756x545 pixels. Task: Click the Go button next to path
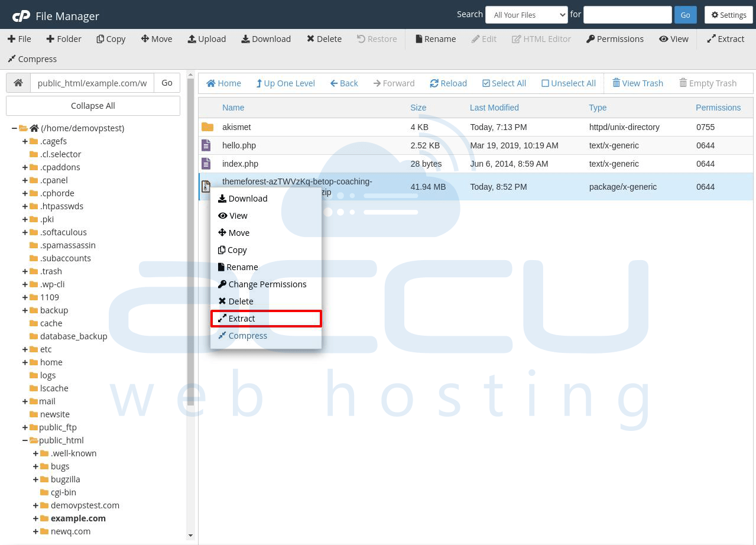pos(167,83)
